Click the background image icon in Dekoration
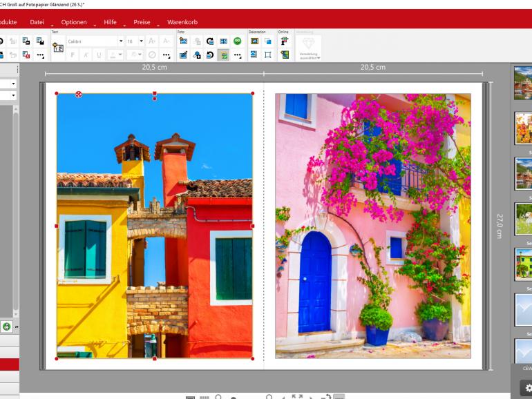The image size is (532, 399). 254,55
